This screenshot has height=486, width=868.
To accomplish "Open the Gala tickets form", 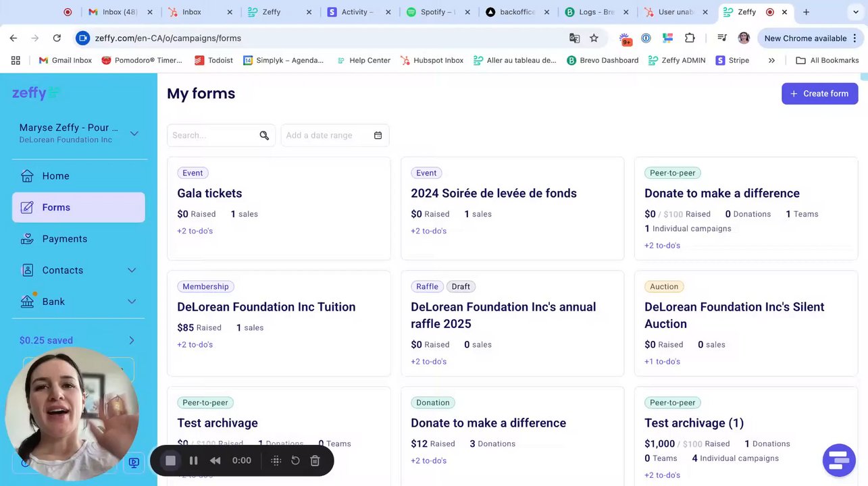I will (x=209, y=193).
